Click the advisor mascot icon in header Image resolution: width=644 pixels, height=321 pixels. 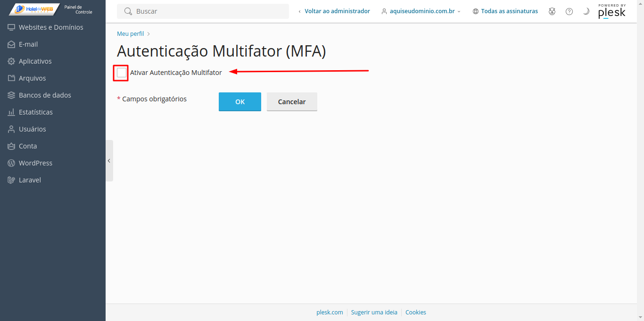point(552,11)
